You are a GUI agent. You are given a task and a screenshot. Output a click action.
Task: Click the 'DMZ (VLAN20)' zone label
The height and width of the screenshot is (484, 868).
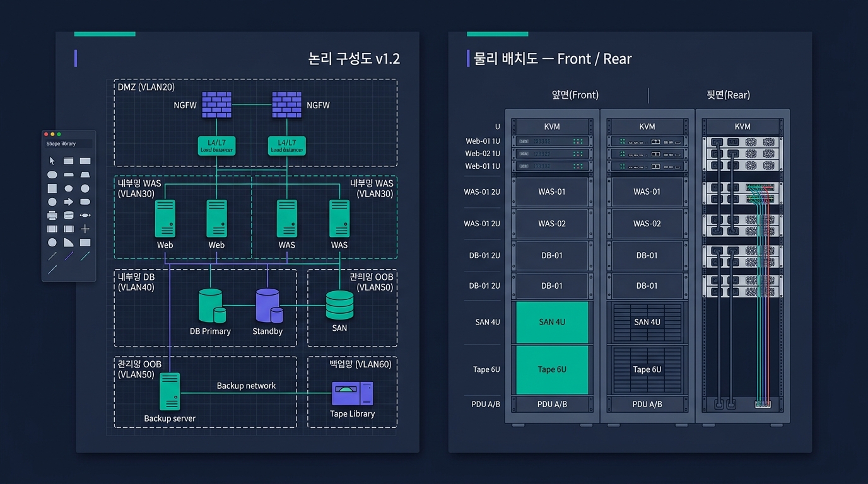tap(146, 87)
